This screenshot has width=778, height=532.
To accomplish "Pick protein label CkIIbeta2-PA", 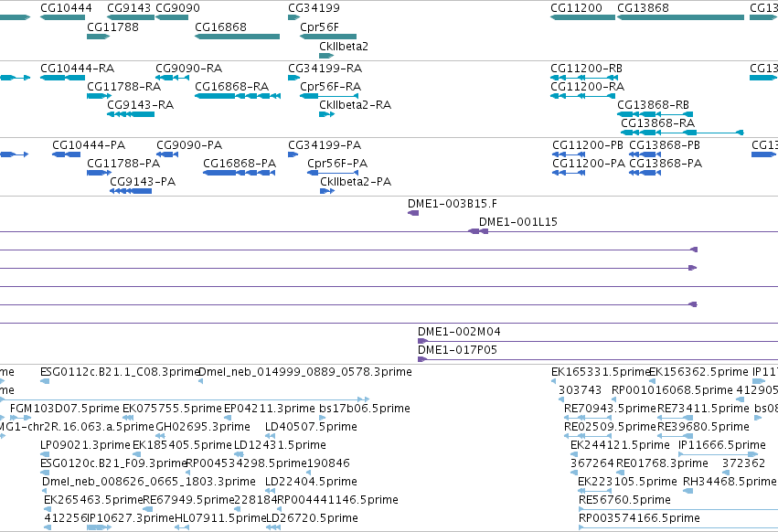I will pos(356,182).
